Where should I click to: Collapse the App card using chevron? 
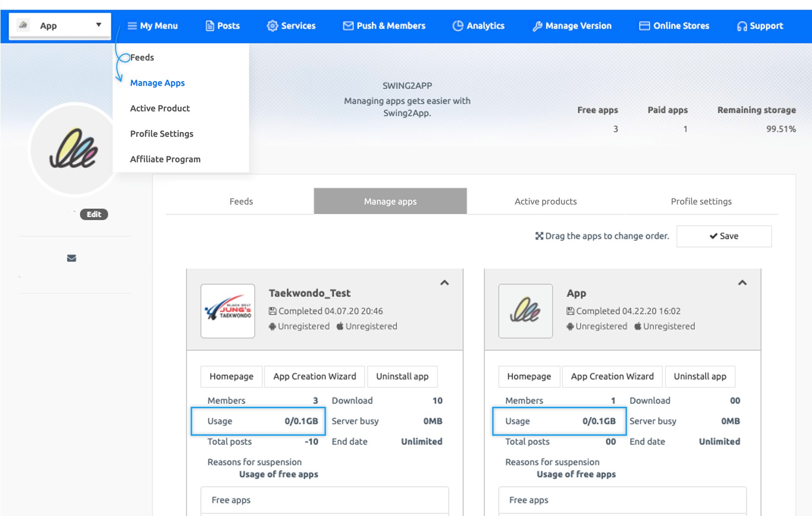(742, 283)
